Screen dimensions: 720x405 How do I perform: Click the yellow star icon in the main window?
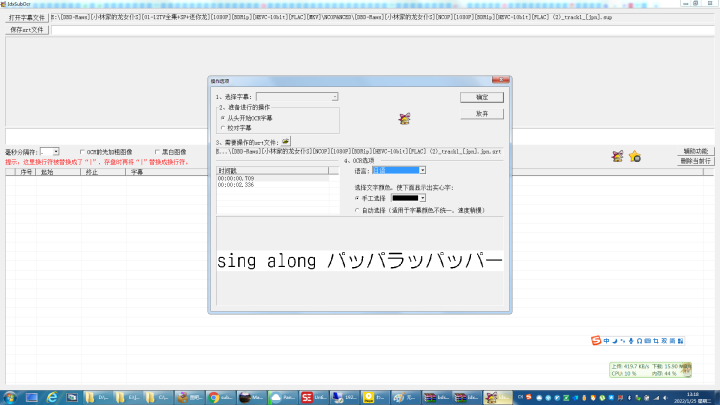coord(635,156)
